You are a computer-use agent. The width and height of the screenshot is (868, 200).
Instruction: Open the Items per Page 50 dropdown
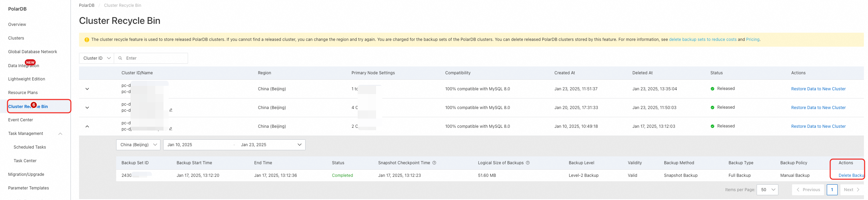[x=767, y=190]
